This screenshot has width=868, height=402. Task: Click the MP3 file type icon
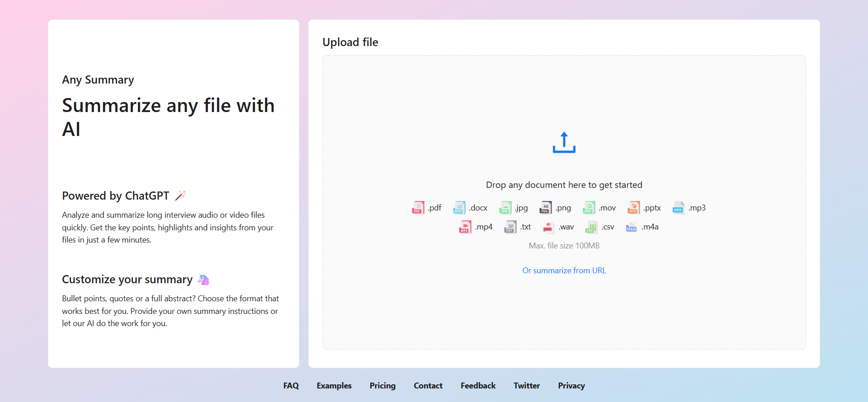tap(679, 208)
